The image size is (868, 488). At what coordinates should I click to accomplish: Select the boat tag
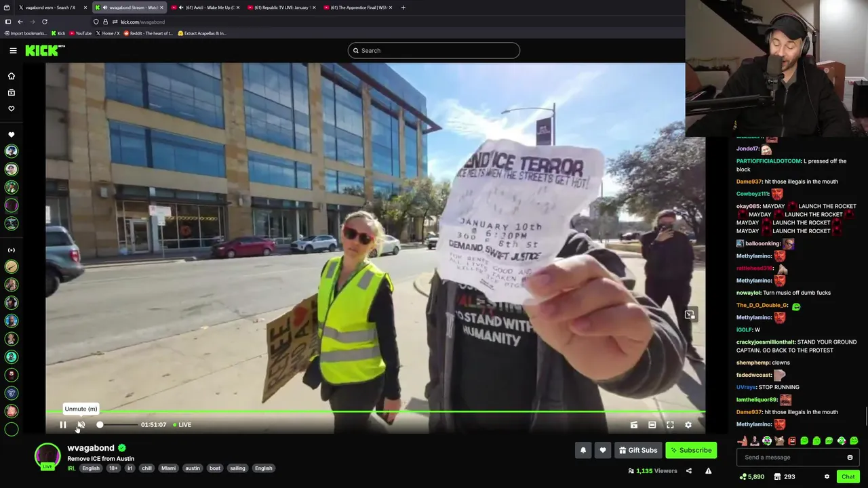coord(215,468)
